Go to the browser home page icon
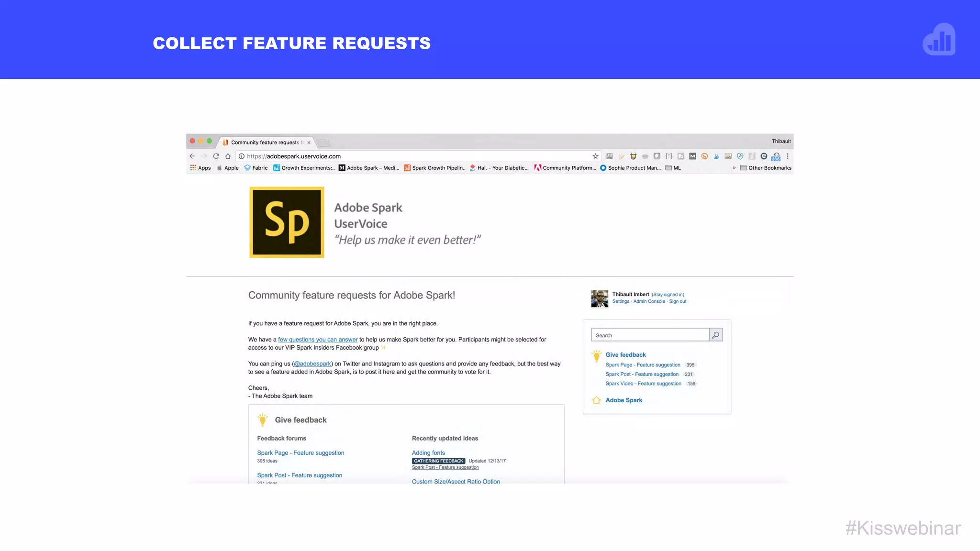 [228, 156]
